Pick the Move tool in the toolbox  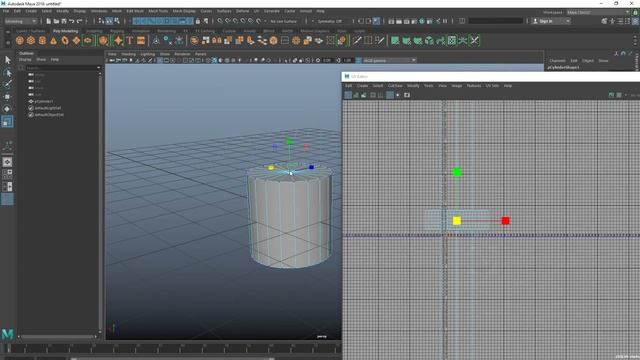point(7,97)
